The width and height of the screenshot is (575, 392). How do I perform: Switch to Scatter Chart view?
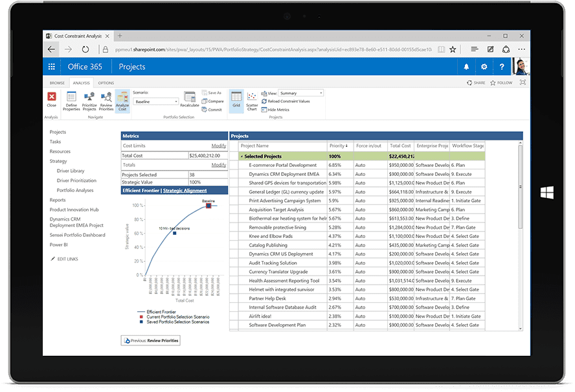tap(252, 101)
